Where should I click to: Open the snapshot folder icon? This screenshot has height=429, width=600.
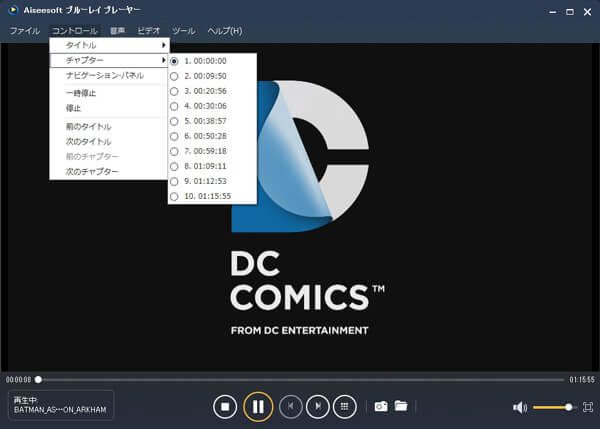(x=401, y=406)
